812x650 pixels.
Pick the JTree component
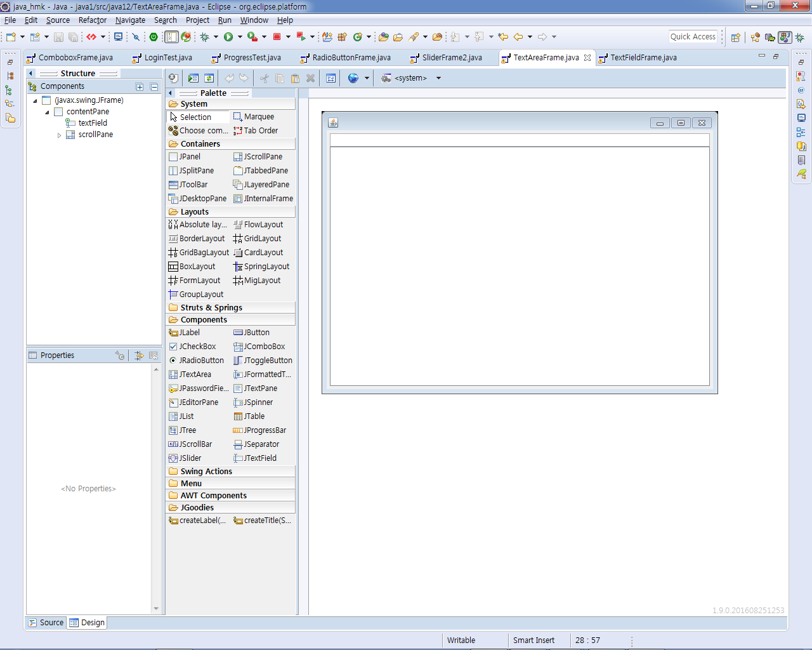(x=183, y=430)
